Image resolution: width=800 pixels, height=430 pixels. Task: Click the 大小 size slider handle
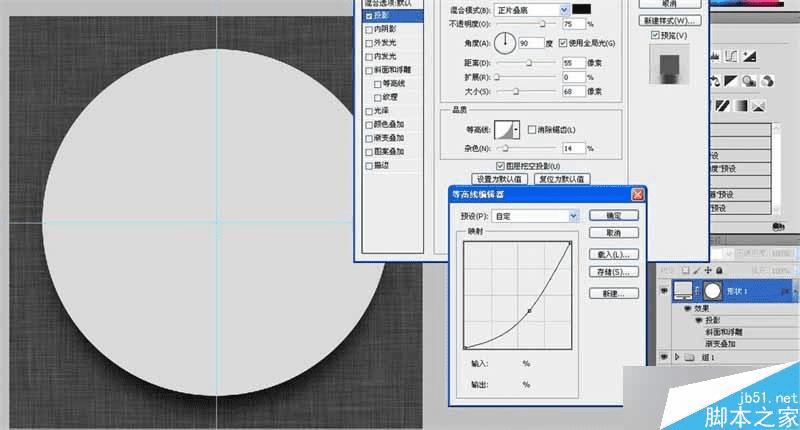pyautogui.click(x=516, y=92)
